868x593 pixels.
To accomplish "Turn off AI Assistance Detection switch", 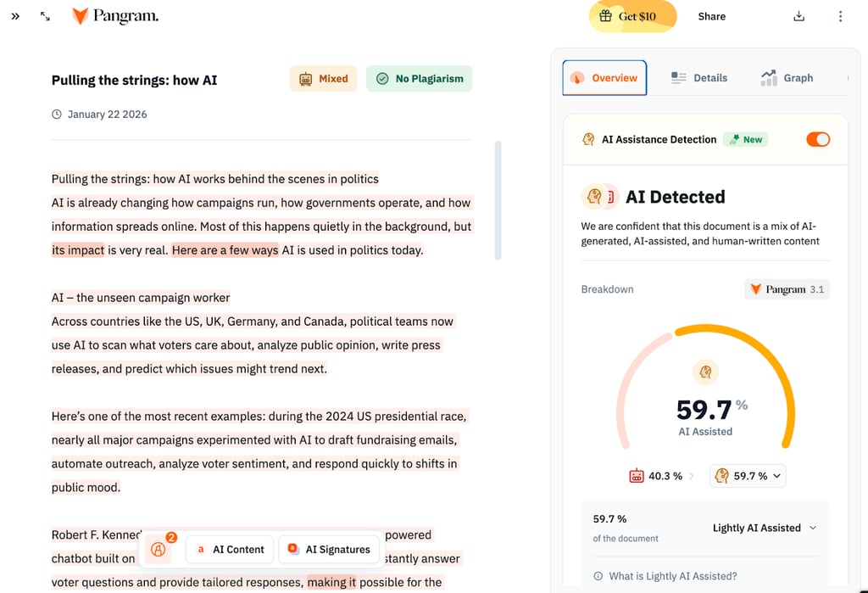I will [818, 139].
